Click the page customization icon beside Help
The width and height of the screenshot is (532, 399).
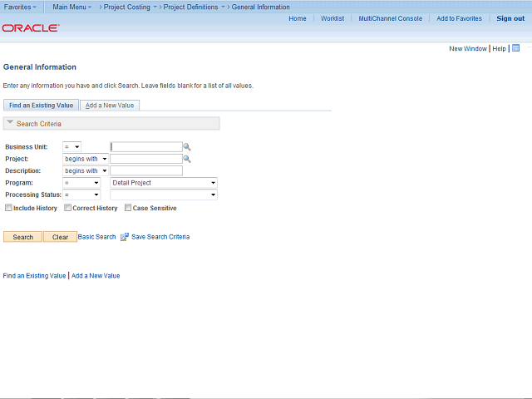pyautogui.click(x=515, y=48)
